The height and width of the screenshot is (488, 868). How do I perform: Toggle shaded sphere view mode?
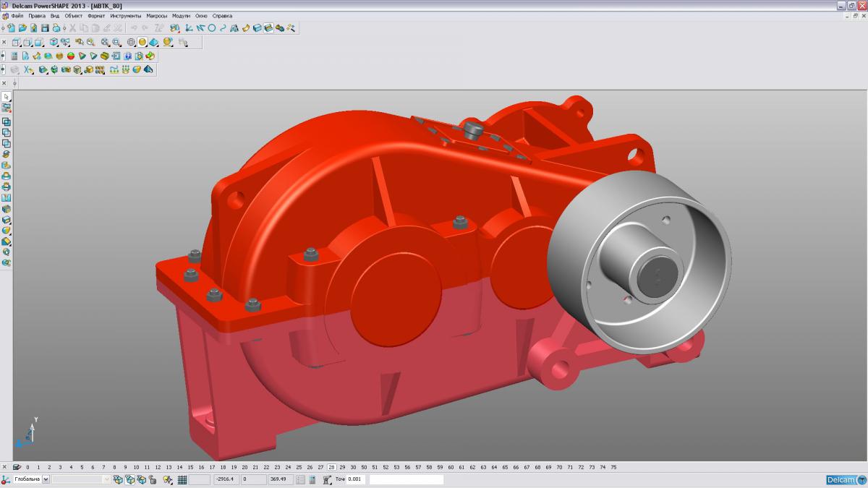tap(142, 42)
